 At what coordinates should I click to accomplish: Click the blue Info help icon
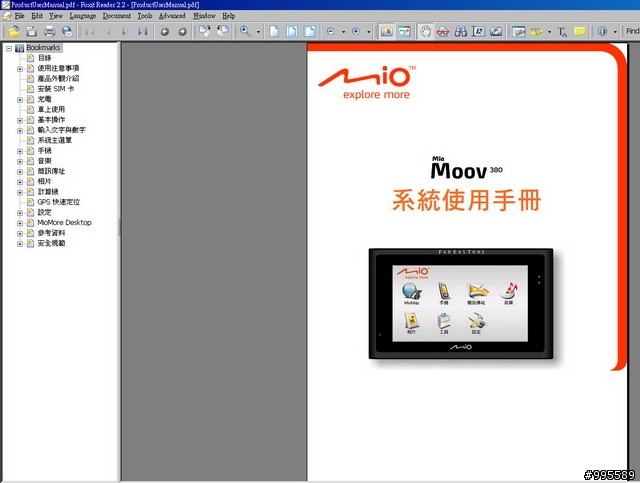[602, 31]
